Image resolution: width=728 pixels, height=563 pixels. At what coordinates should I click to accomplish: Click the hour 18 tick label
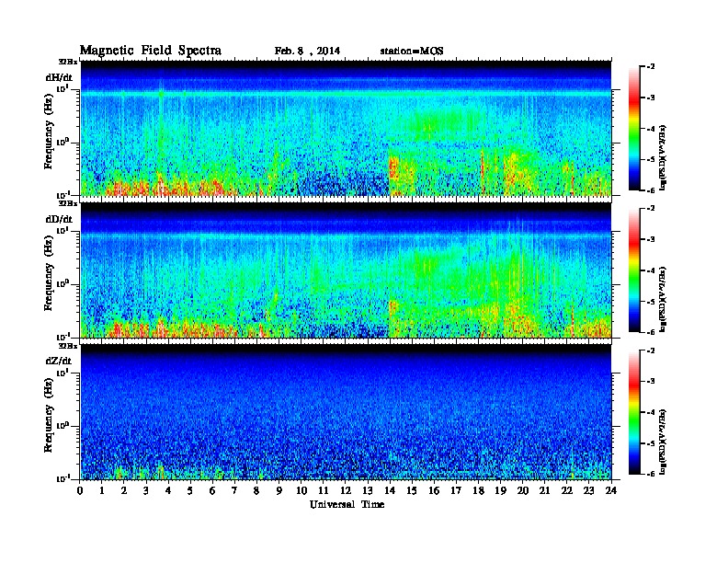(478, 490)
